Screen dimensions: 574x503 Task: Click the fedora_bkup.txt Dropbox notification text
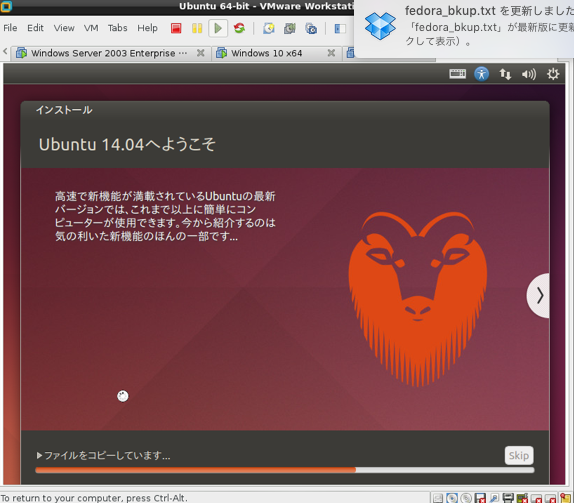(489, 26)
